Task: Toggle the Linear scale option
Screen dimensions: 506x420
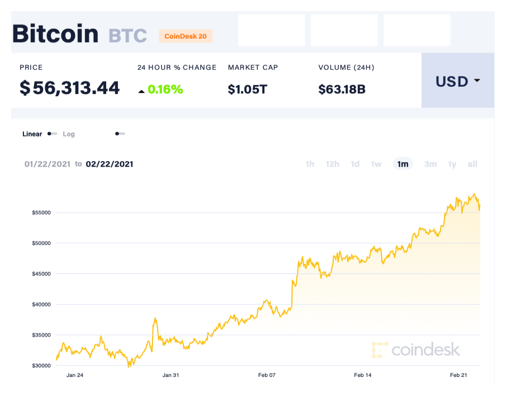Action: point(31,134)
